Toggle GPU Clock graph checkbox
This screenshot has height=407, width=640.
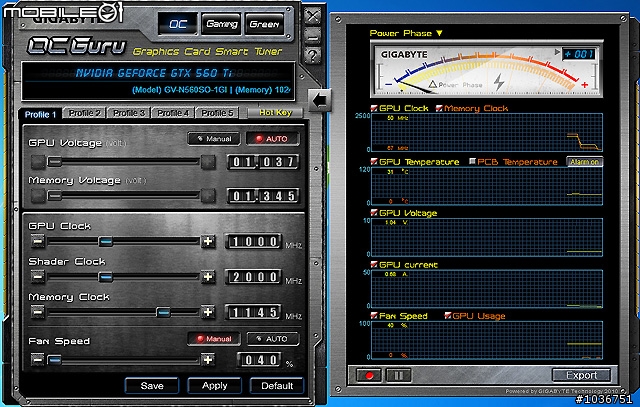pos(374,108)
